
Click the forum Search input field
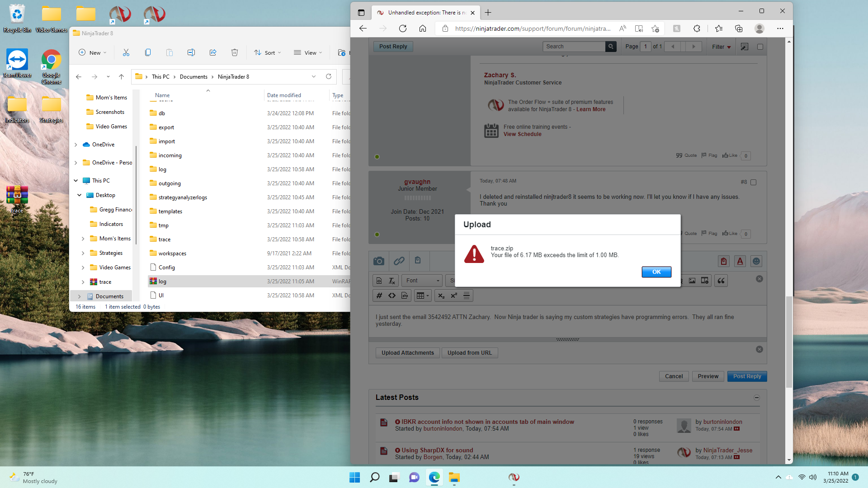pyautogui.click(x=574, y=47)
